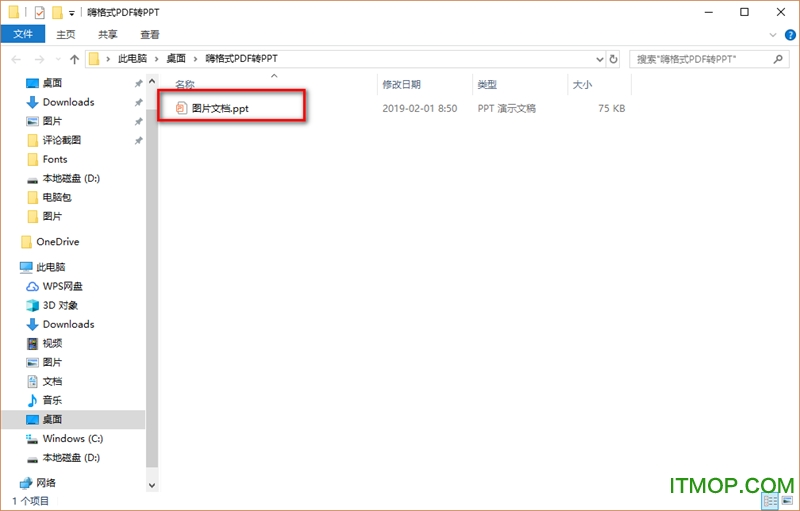Sort by 名称 column header
The height and width of the screenshot is (511, 800).
[x=185, y=85]
